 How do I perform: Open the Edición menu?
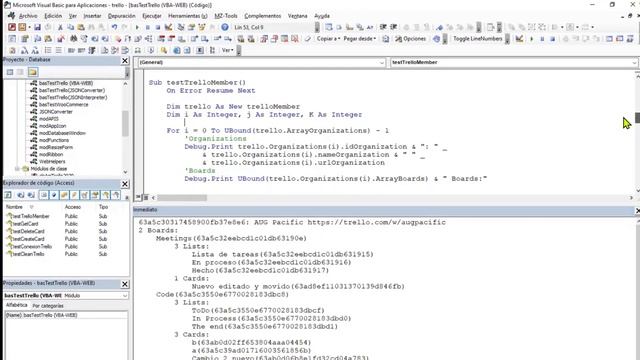[x=53, y=16]
